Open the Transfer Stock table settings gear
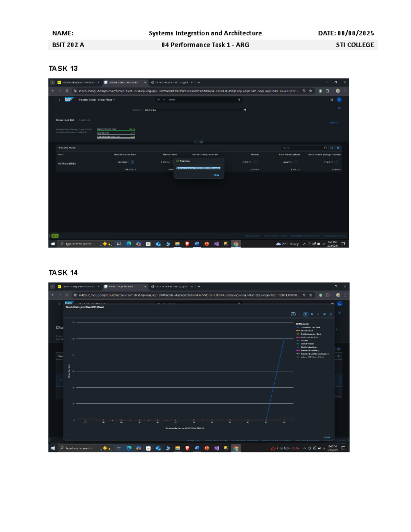 (338, 148)
